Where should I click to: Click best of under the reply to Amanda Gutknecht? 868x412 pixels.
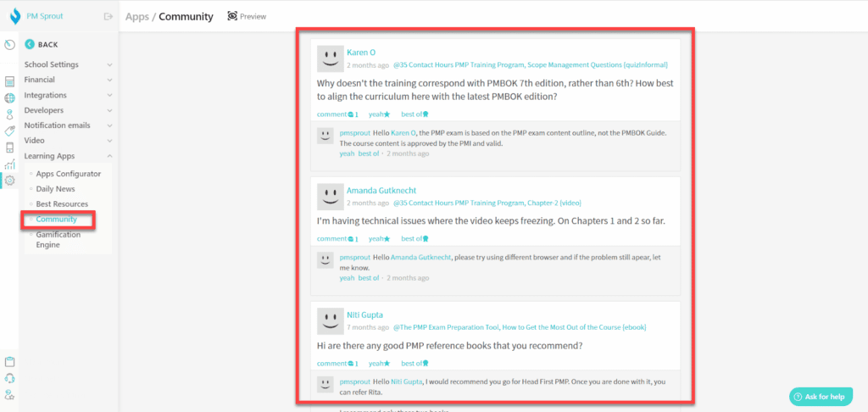pyautogui.click(x=368, y=277)
